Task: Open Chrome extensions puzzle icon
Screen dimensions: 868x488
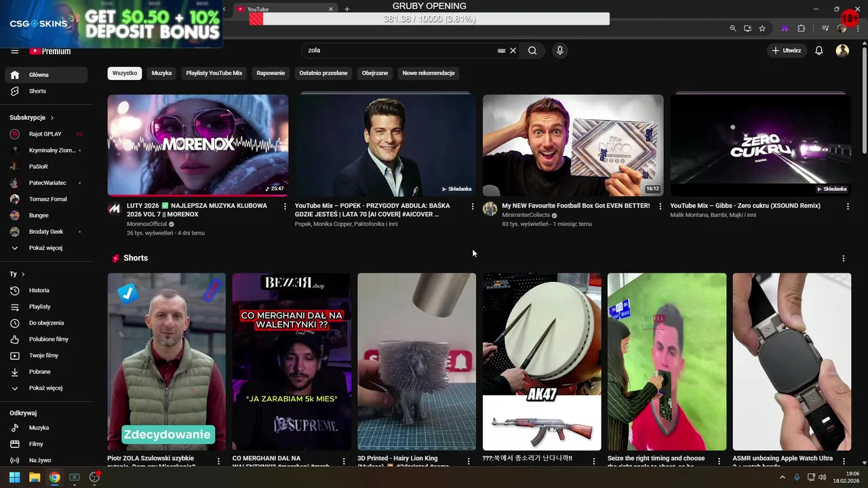Action: (x=802, y=28)
